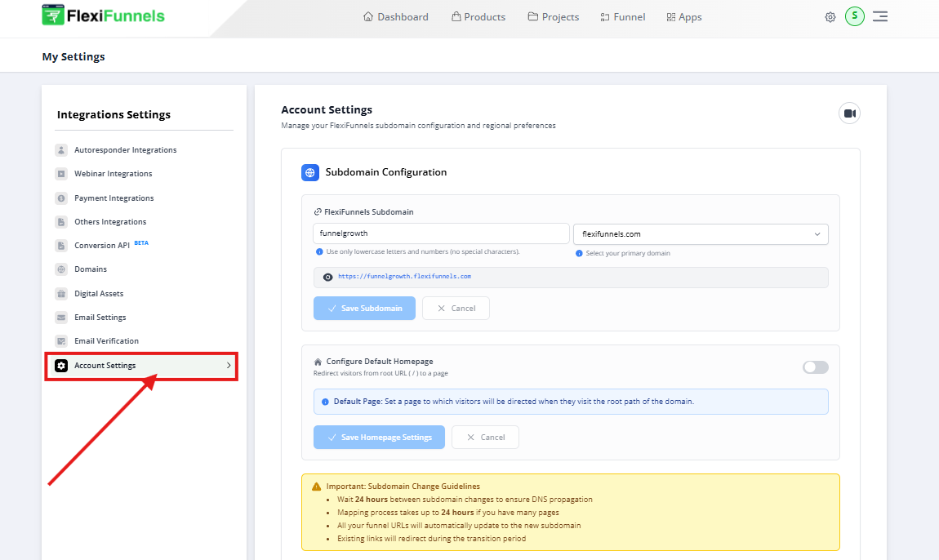Click the funnelgrowth subdomain input field
The height and width of the screenshot is (560, 939).
[x=441, y=233]
